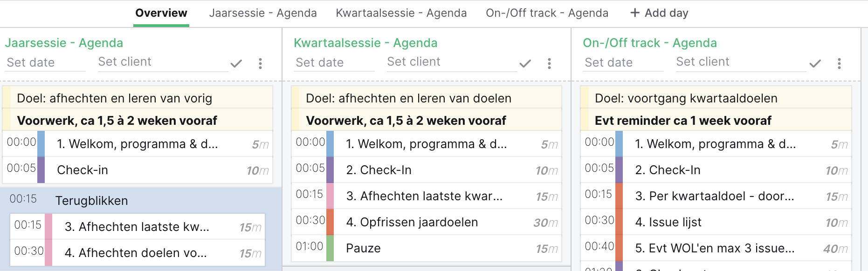Open the Kwartaalsessie - Agenda tab
The width and height of the screenshot is (868, 271).
(401, 13)
